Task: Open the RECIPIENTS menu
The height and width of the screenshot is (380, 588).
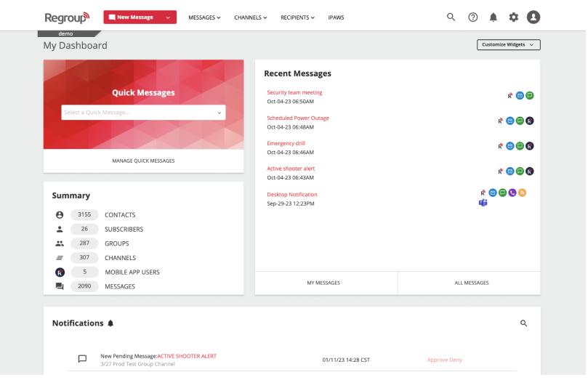Action: coord(298,17)
